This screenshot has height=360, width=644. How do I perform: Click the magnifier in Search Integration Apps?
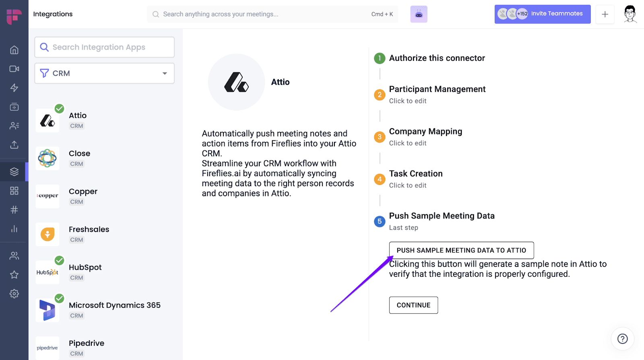(x=44, y=47)
